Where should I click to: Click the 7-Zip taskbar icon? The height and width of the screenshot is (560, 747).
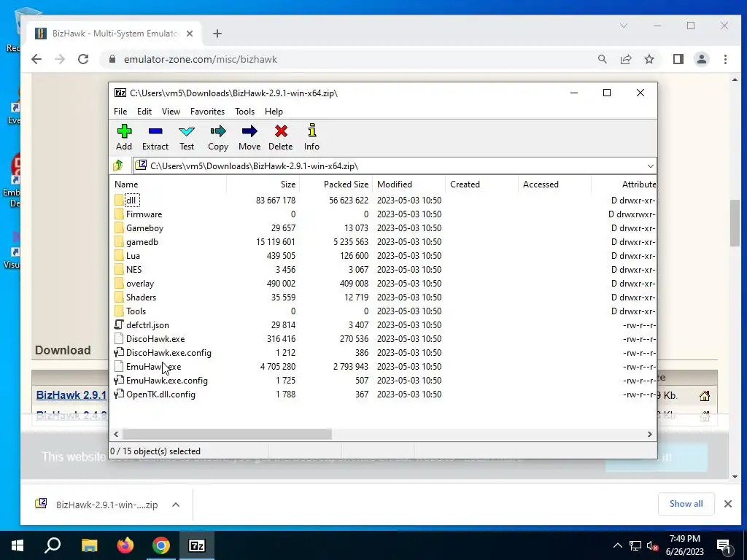click(x=197, y=545)
